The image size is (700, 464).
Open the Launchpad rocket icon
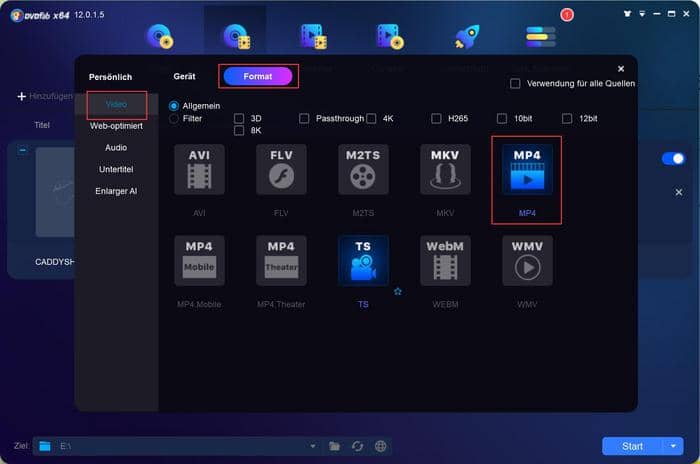[467, 36]
